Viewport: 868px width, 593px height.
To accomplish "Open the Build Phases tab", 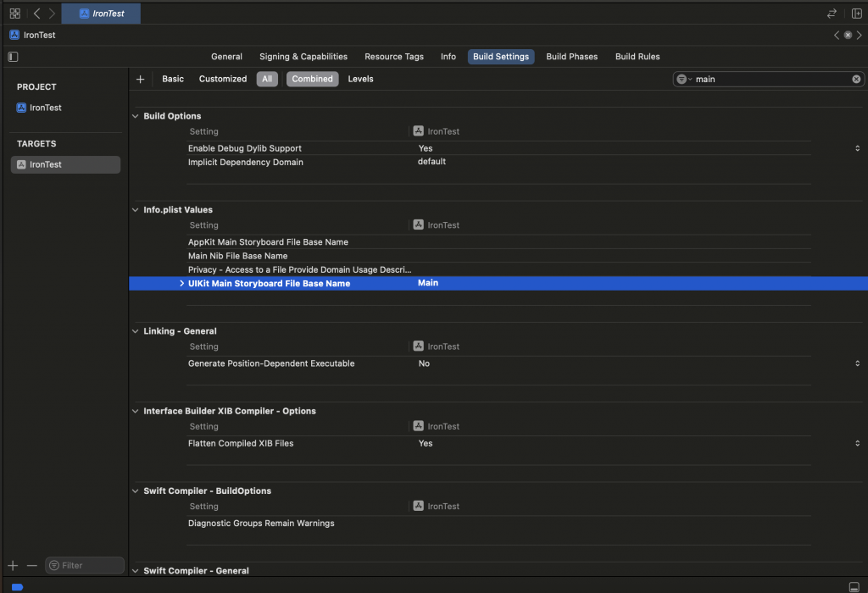I will click(572, 57).
